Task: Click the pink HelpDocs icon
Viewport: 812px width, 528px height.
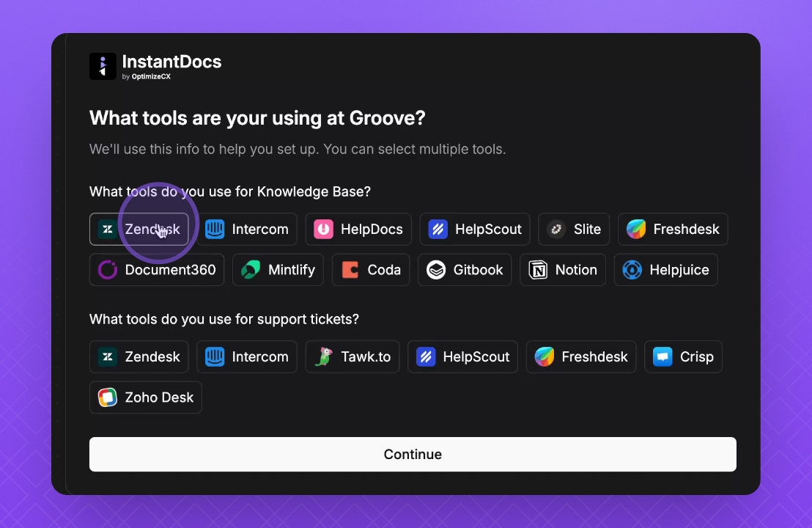Action: click(x=323, y=229)
